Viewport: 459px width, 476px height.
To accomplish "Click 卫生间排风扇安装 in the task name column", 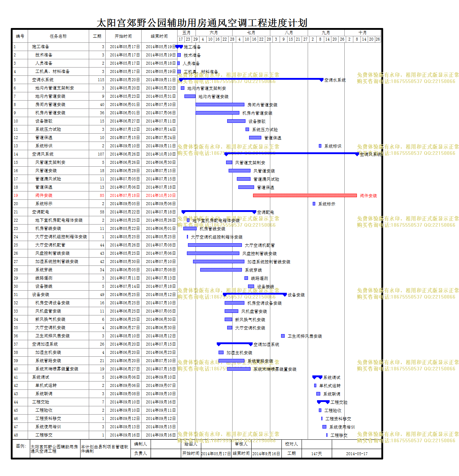I will (52, 336).
